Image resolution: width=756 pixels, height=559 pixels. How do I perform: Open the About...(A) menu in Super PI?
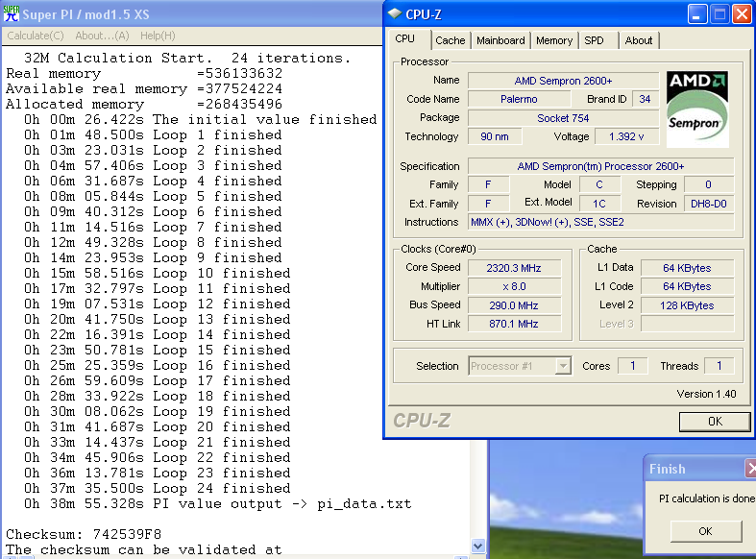coord(102,36)
